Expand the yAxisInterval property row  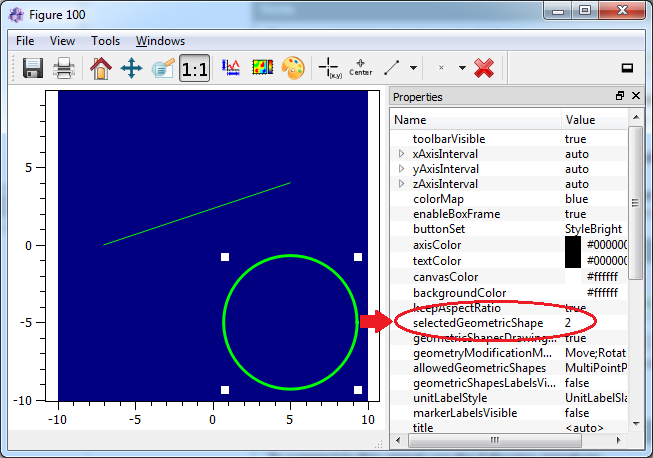(x=401, y=169)
